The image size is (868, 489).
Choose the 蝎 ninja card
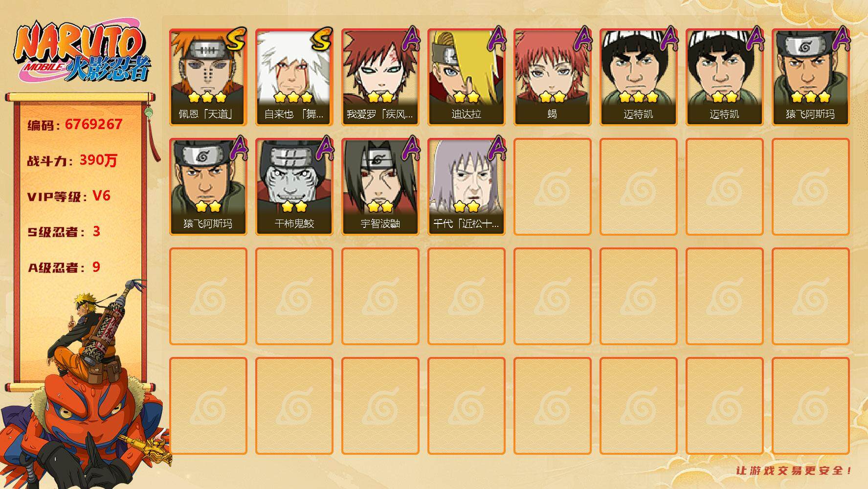pyautogui.click(x=552, y=77)
